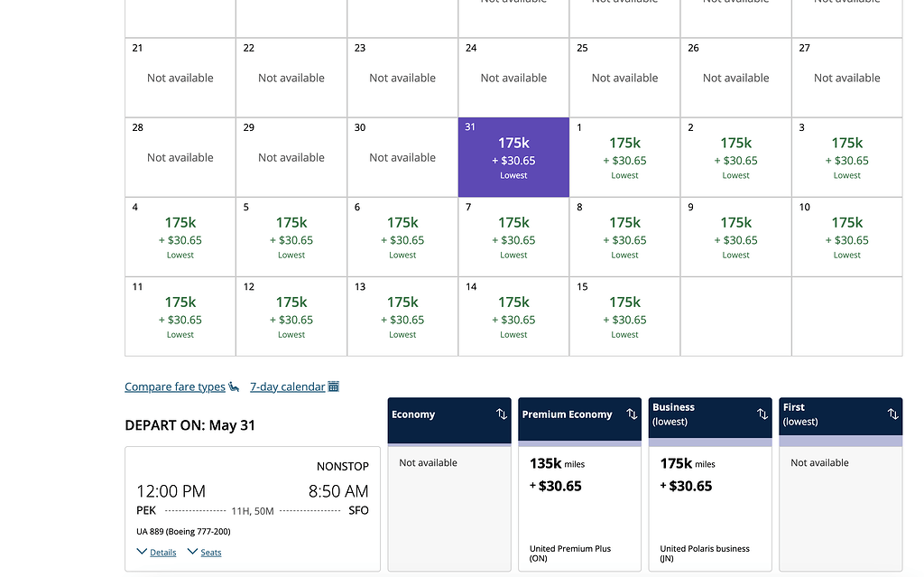924x577 pixels.
Task: Click the Economy column sort arrows icon
Action: click(x=502, y=414)
